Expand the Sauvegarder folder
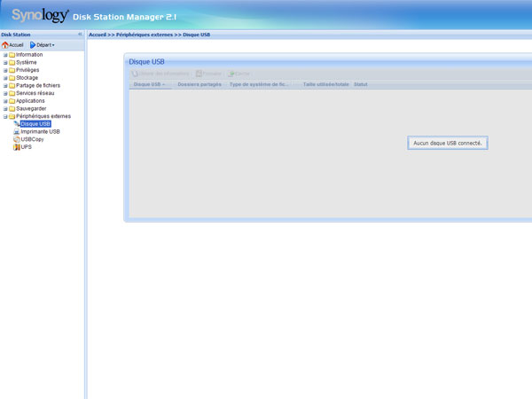The image size is (532, 399). coord(5,109)
